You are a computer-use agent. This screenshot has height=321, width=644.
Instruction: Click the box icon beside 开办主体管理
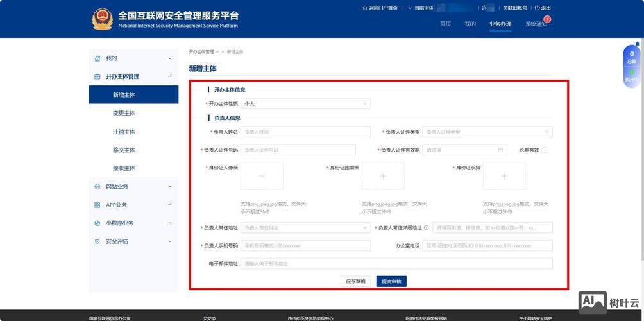pyautogui.click(x=97, y=76)
